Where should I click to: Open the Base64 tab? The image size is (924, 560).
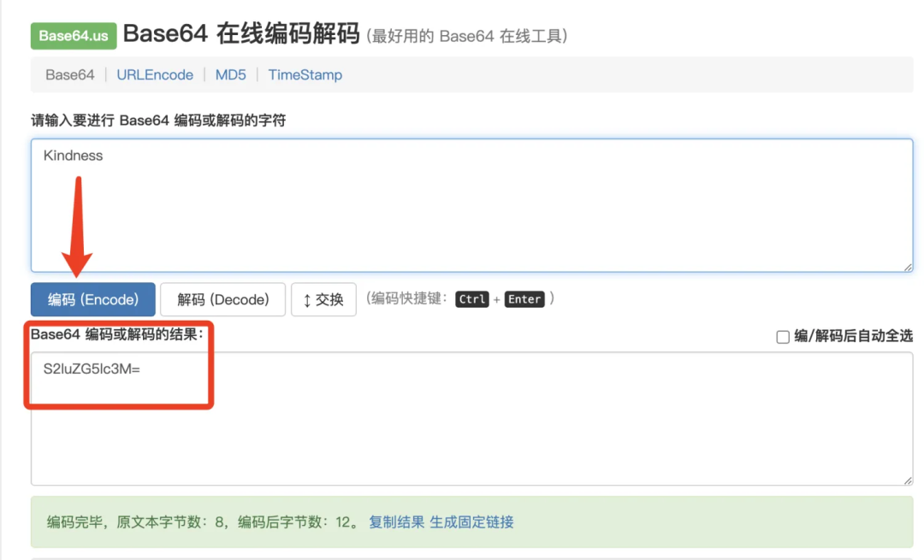(x=69, y=74)
